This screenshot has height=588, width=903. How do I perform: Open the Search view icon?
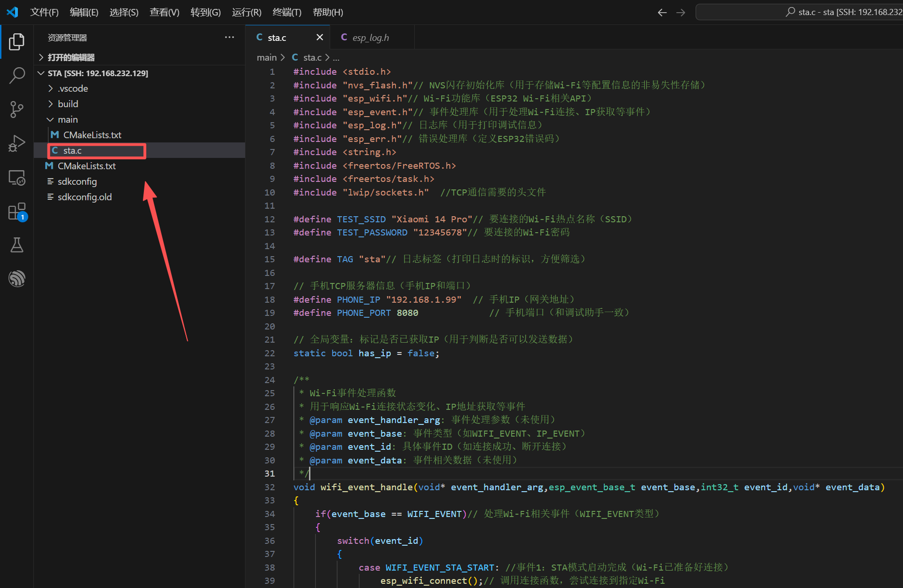[16, 75]
